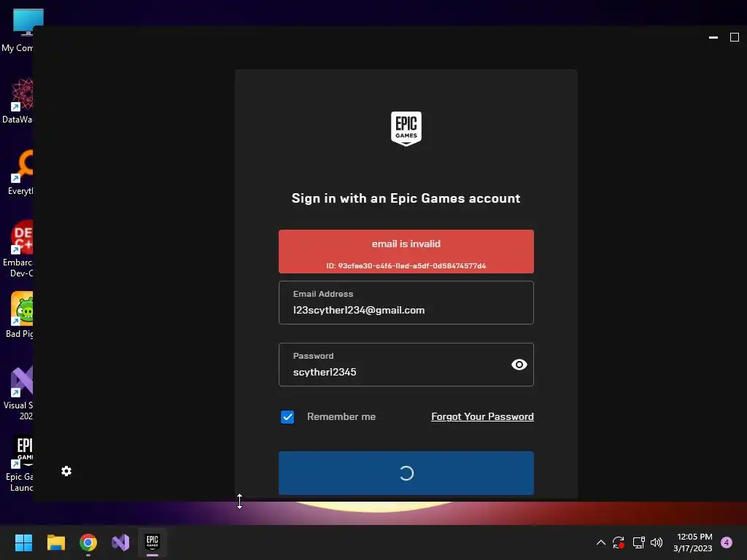
Task: Uncheck the Remember me checkbox
Action: (287, 416)
